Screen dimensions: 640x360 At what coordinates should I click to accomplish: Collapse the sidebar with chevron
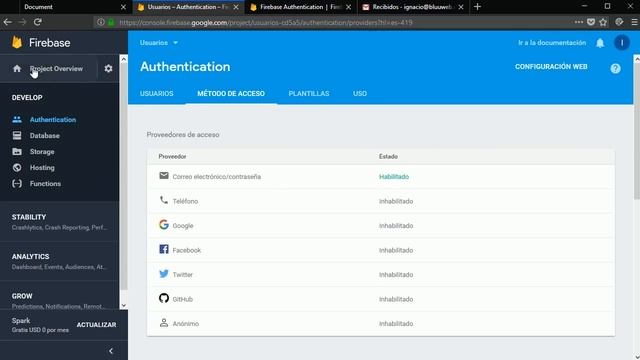pyautogui.click(x=111, y=351)
